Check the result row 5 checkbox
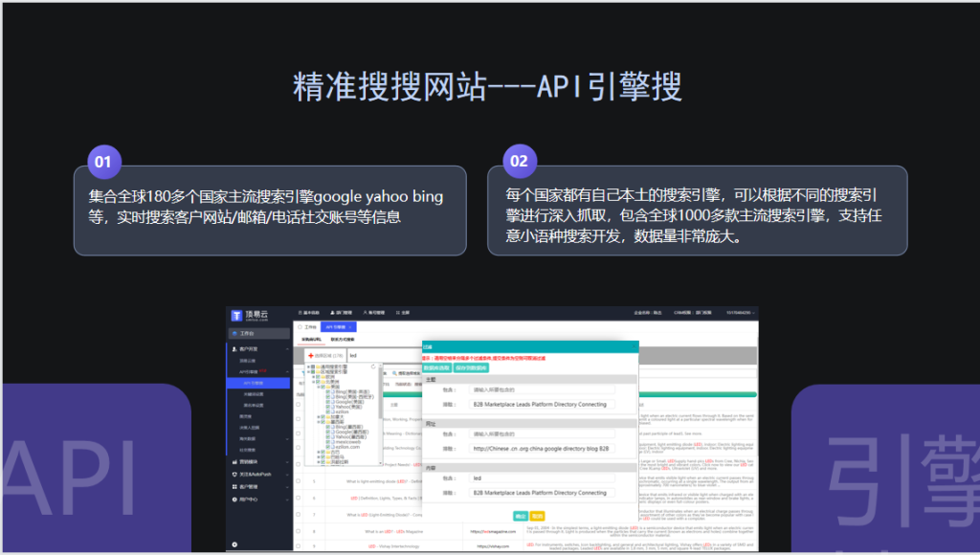This screenshot has width=980, height=555. [298, 481]
